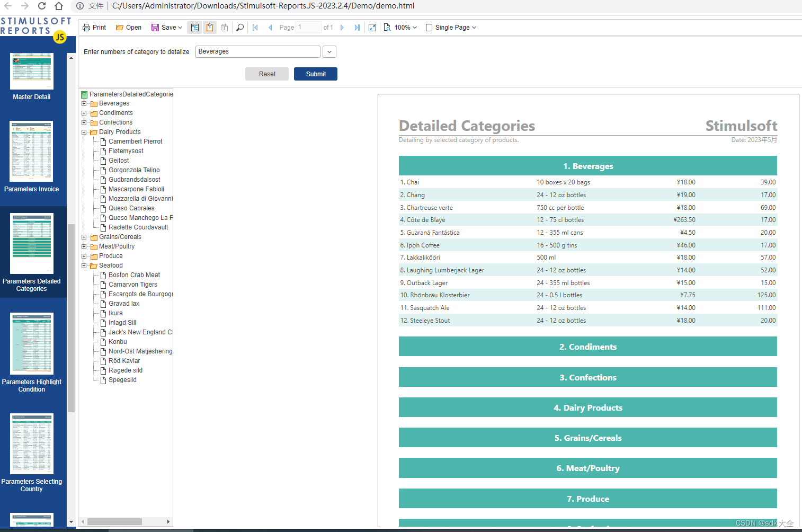Toggle the bookmarks panel icon

click(x=194, y=27)
